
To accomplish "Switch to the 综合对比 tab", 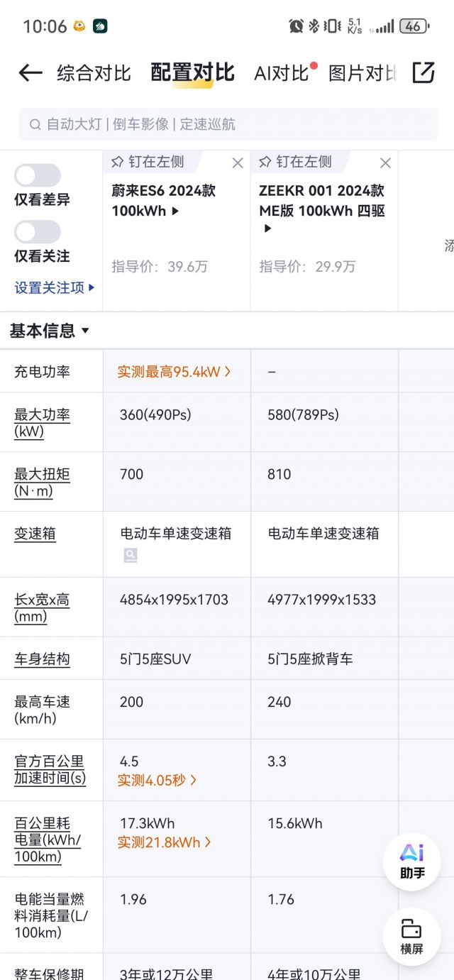I will 96,73.
